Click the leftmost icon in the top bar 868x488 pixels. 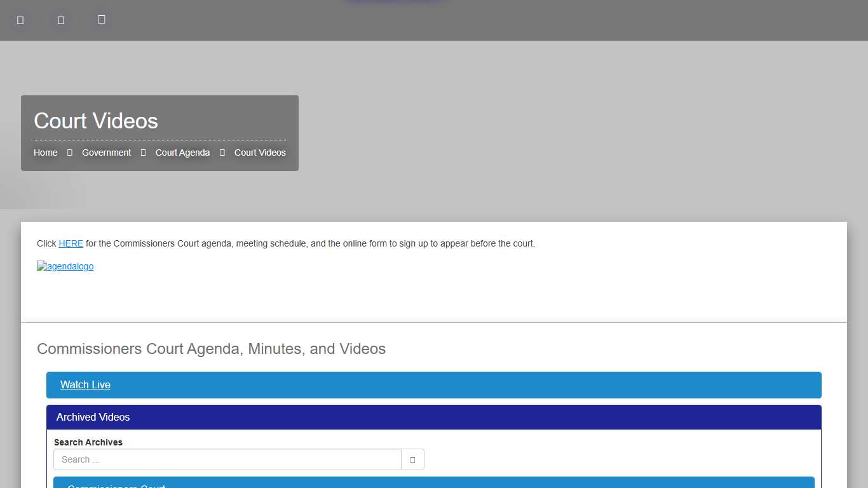click(20, 20)
